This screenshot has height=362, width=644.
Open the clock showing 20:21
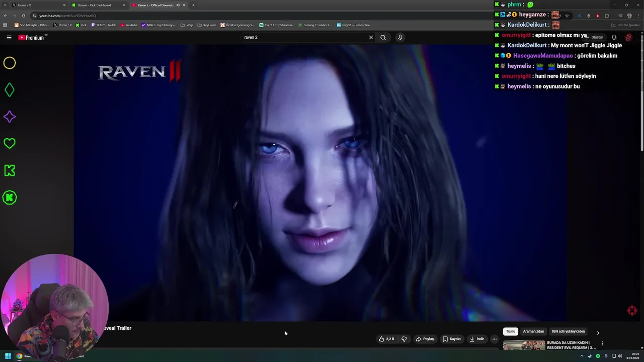tap(633, 356)
